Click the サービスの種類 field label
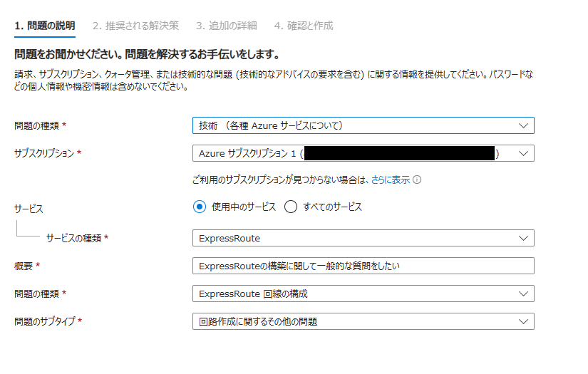Image resolution: width=588 pixels, height=374 pixels. tap(74, 239)
